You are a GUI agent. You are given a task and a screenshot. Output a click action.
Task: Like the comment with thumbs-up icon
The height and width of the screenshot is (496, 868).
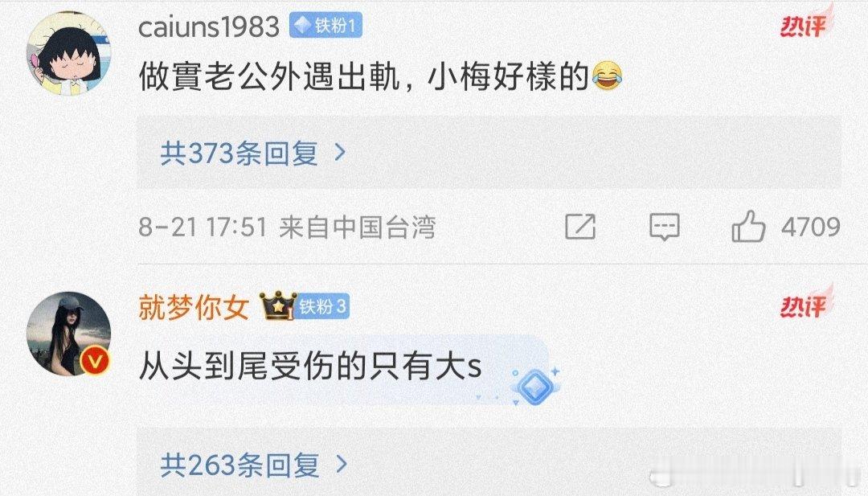tap(748, 226)
